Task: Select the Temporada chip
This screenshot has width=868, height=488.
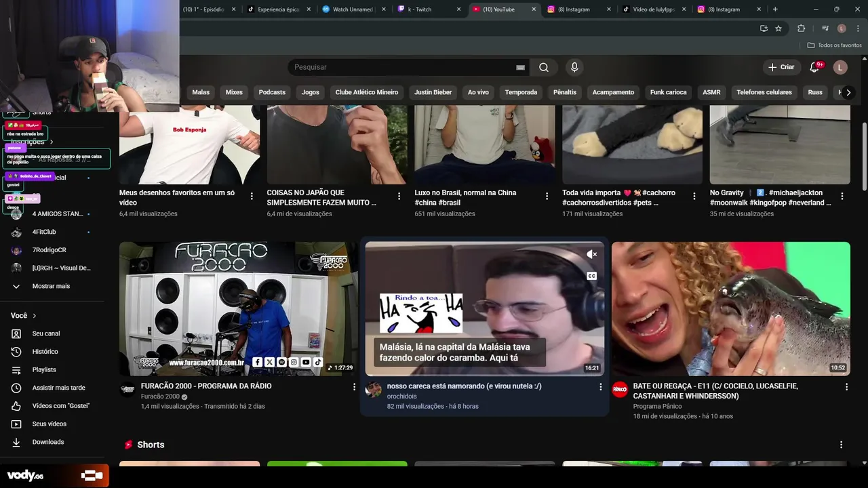Action: 521,92
